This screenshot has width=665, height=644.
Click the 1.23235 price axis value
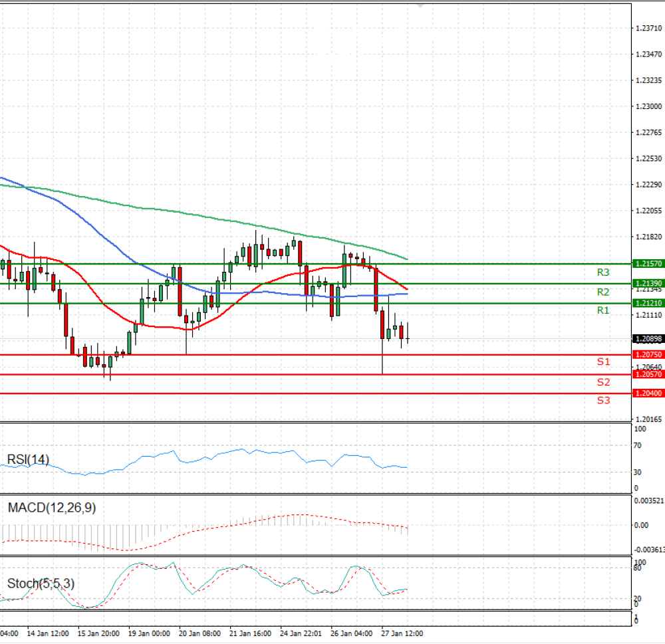[649, 80]
